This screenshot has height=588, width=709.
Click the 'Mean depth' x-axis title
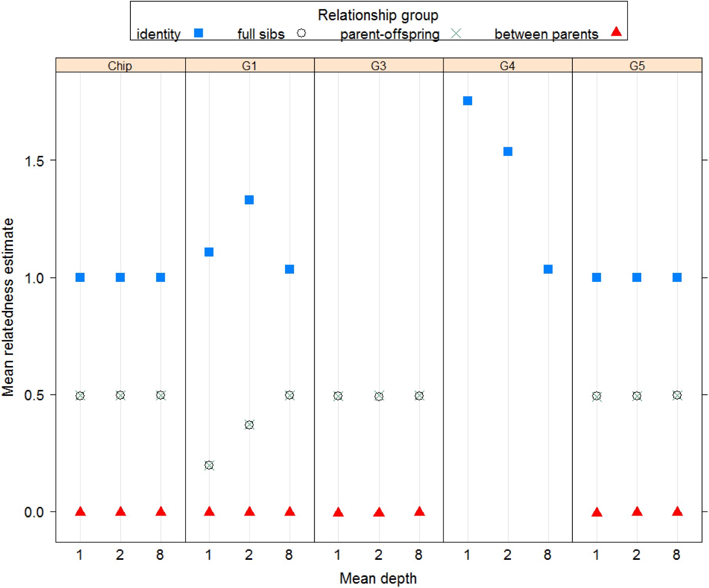point(378,578)
